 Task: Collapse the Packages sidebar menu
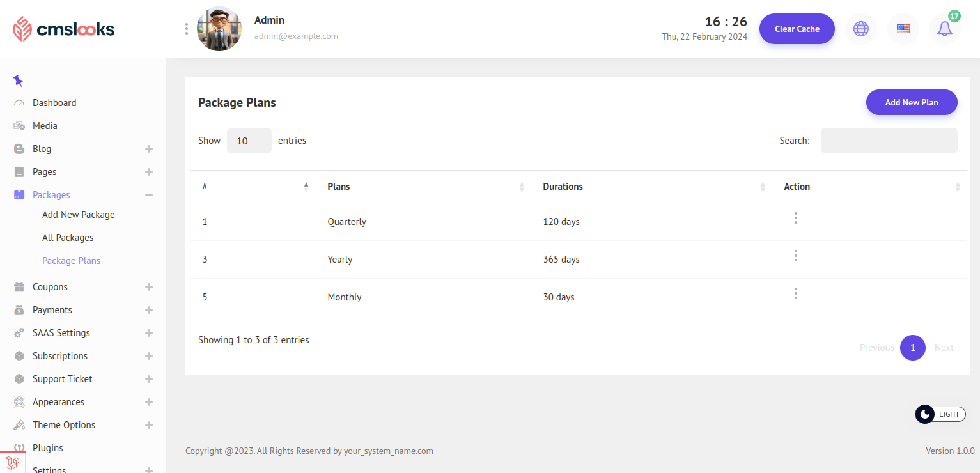(x=148, y=195)
